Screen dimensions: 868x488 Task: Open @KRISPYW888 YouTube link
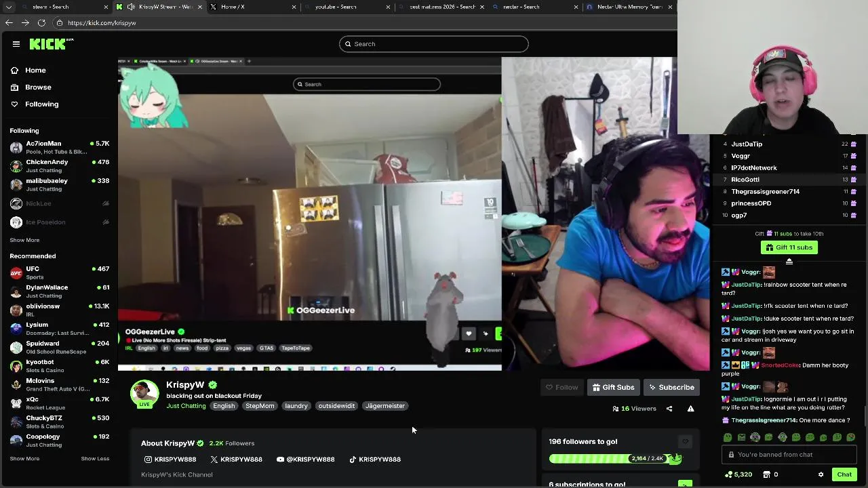pyautogui.click(x=306, y=460)
